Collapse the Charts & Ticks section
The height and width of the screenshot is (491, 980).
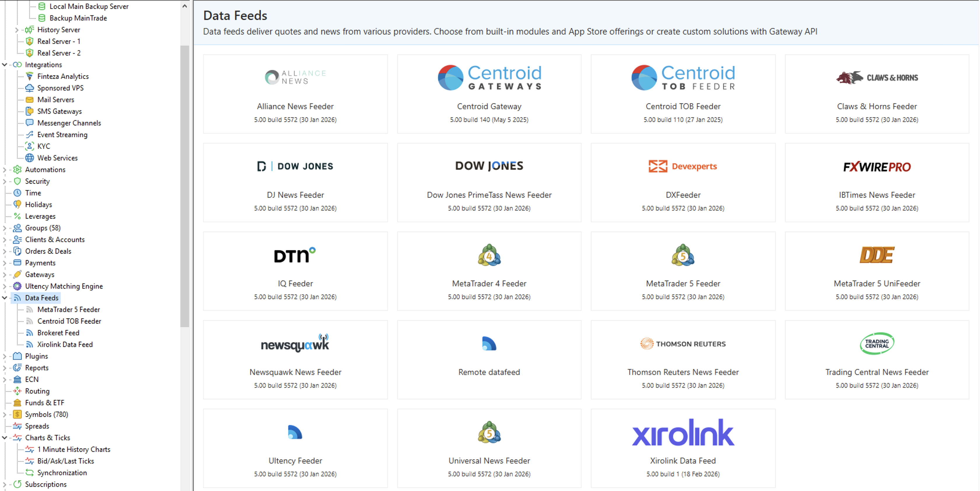pos(4,437)
